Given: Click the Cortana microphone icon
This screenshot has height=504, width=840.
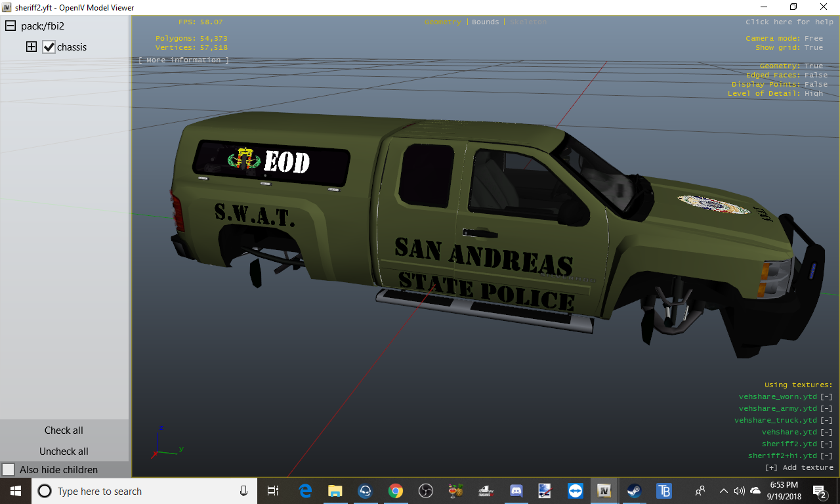Looking at the screenshot, I should [243, 491].
